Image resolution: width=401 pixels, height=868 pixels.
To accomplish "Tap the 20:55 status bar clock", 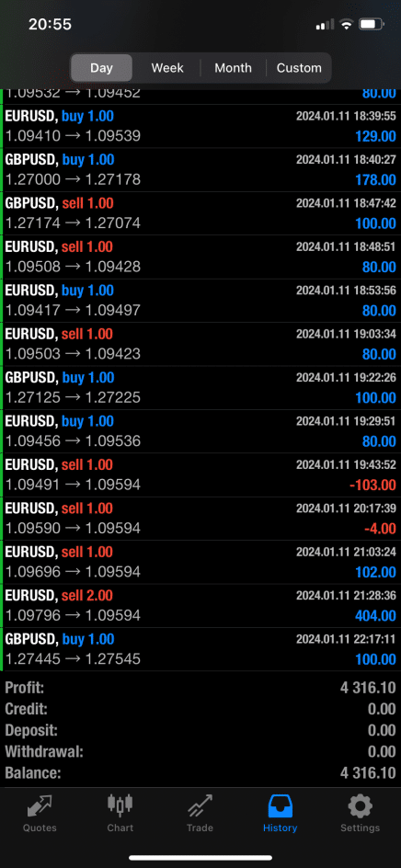I will (50, 24).
